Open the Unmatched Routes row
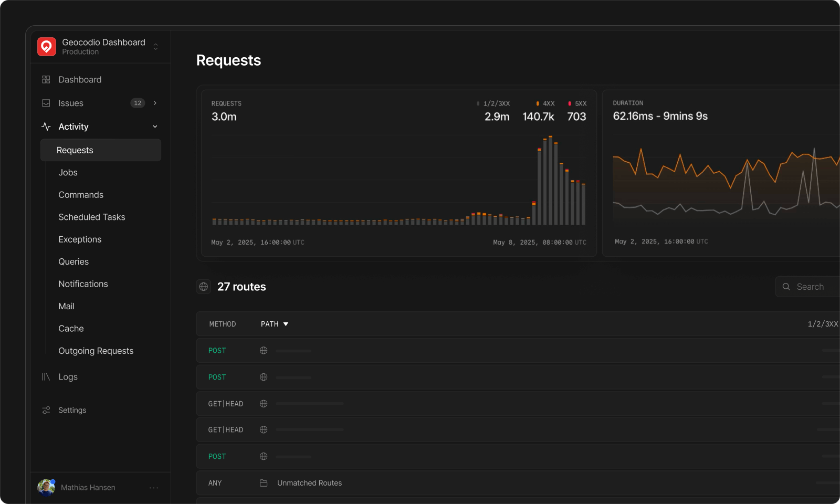 point(309,483)
